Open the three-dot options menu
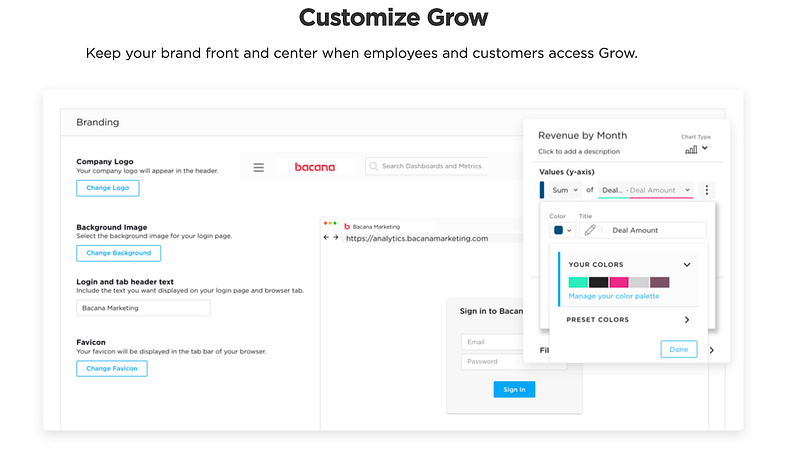The height and width of the screenshot is (467, 800). click(707, 190)
